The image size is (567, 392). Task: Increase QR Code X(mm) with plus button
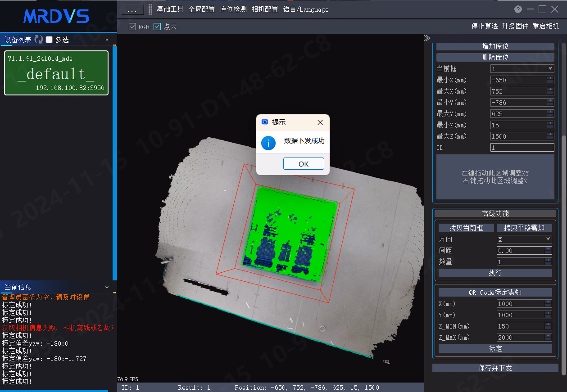coord(548,302)
